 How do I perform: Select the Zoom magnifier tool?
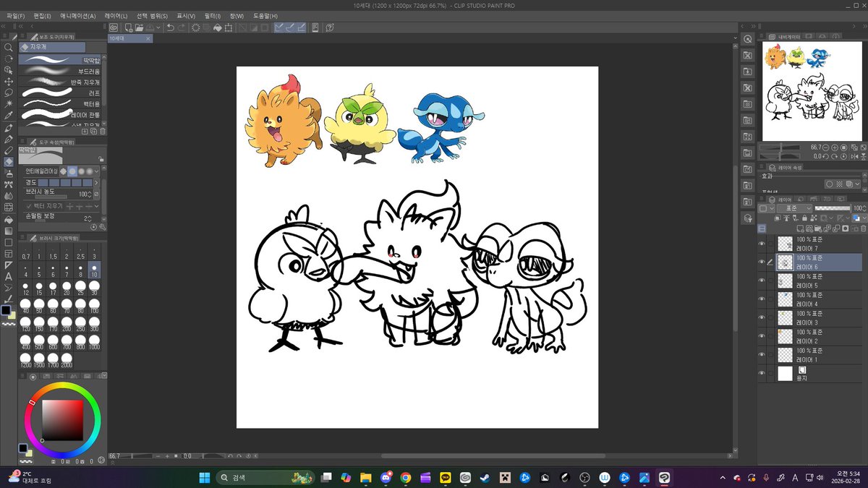[x=9, y=47]
